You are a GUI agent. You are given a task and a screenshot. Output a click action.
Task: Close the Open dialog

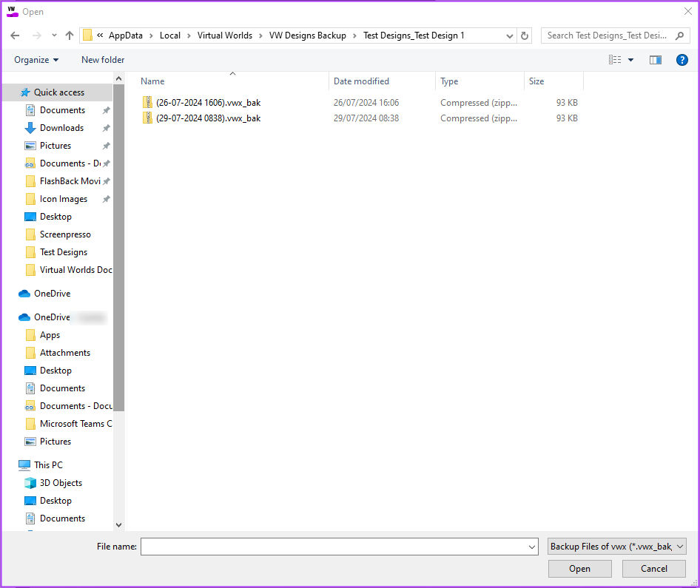tap(688, 12)
